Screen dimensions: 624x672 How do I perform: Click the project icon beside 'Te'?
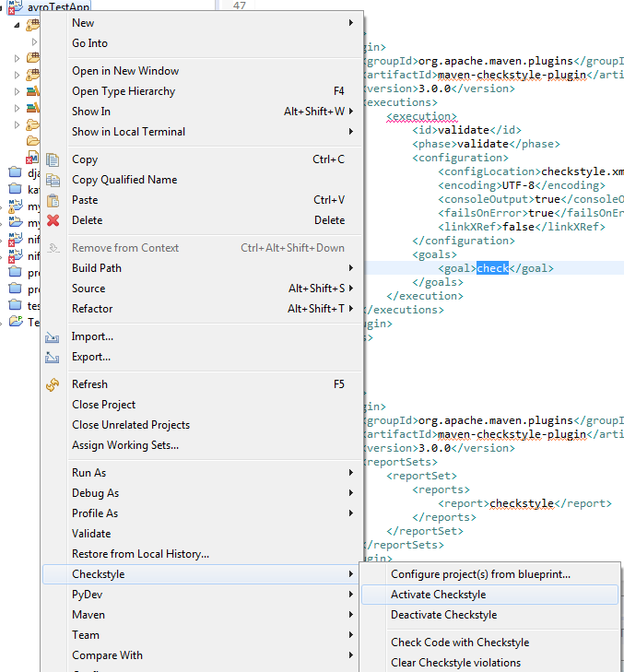tap(16, 321)
